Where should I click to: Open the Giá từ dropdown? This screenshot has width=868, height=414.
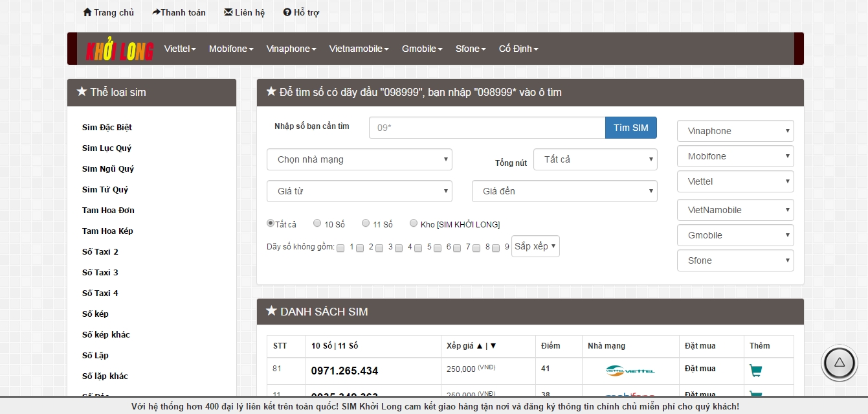tap(359, 191)
